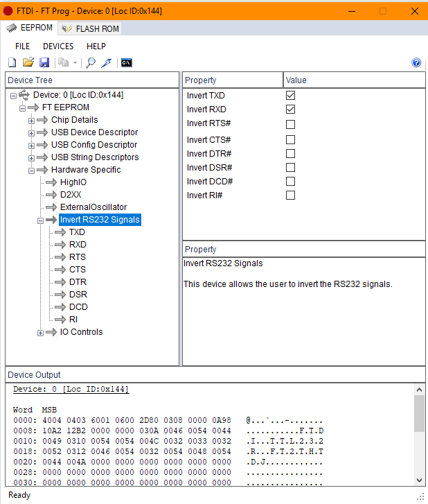Click the arrow icon beside Chip Details
Screen dimensions: 428x504
(42, 120)
